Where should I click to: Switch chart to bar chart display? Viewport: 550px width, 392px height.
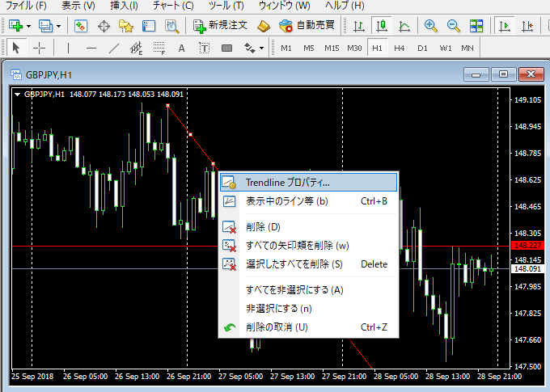tap(357, 27)
